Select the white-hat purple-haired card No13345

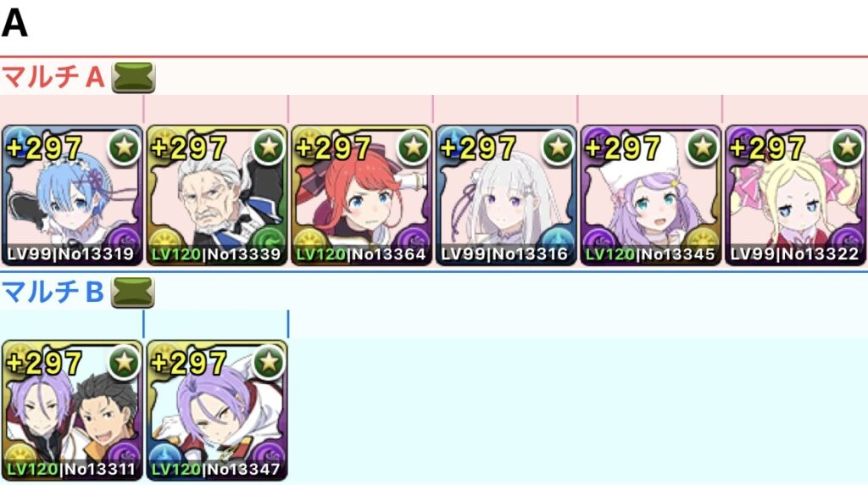pyautogui.click(x=651, y=195)
